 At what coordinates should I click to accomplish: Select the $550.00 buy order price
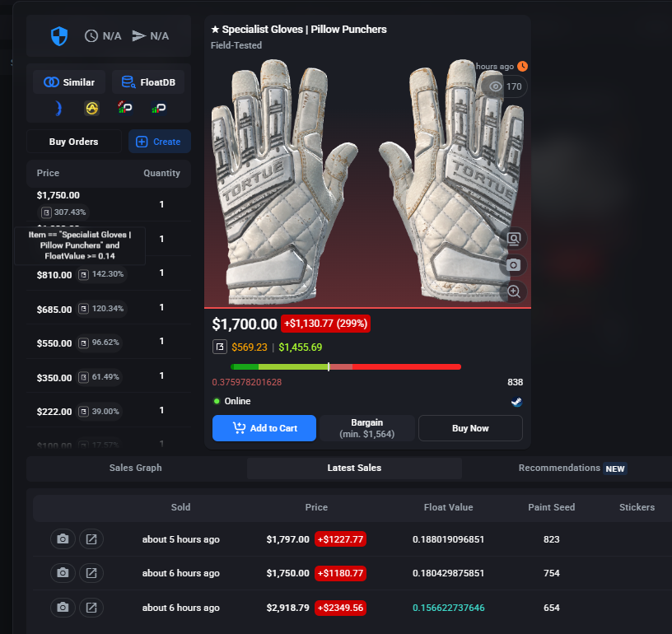54,343
